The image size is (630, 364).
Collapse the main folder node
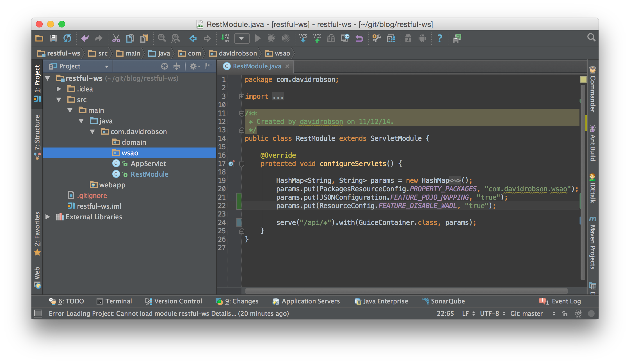coord(70,110)
